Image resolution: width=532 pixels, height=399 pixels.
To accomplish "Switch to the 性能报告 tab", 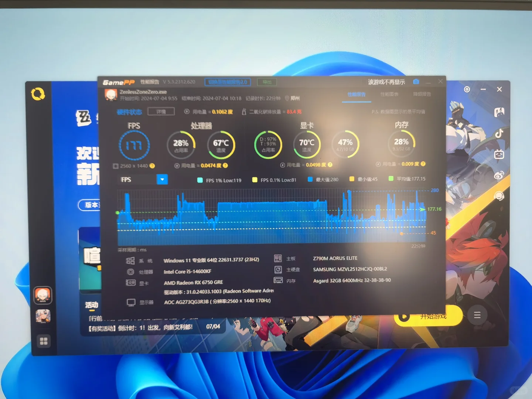I will point(357,95).
